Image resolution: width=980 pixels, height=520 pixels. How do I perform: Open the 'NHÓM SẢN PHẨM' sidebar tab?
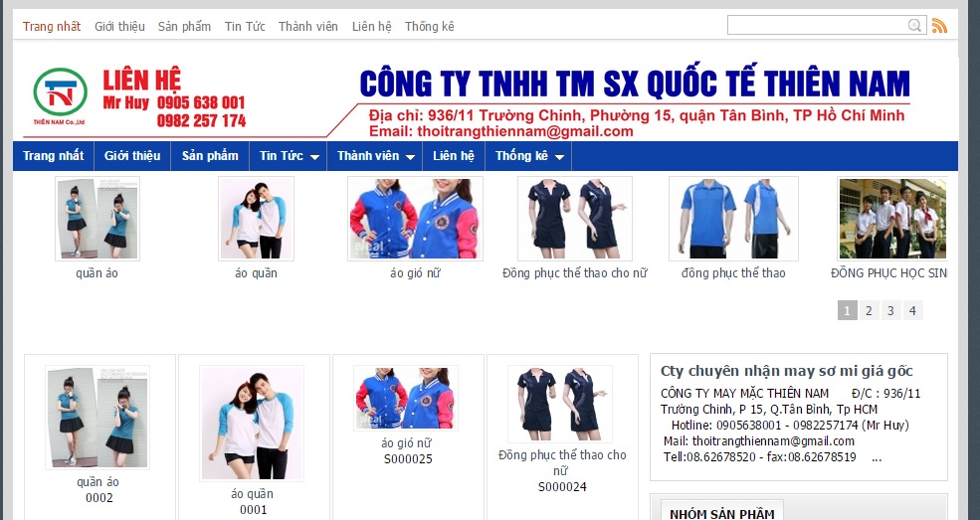722,513
